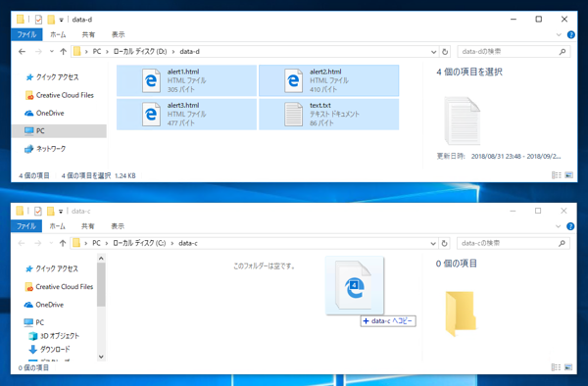
Task: Select alert1.html file in data-d window
Action: pos(186,80)
